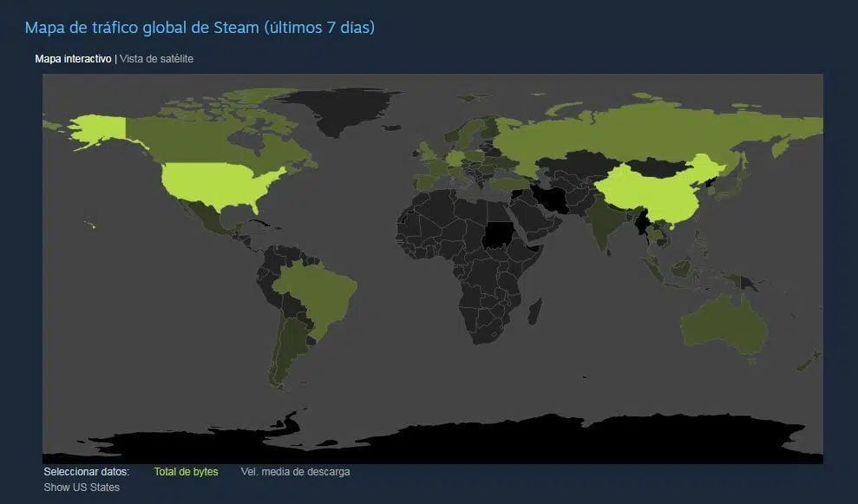The height and width of the screenshot is (504, 858).
Task: Click Sudan shown in black on map
Action: tap(498, 234)
